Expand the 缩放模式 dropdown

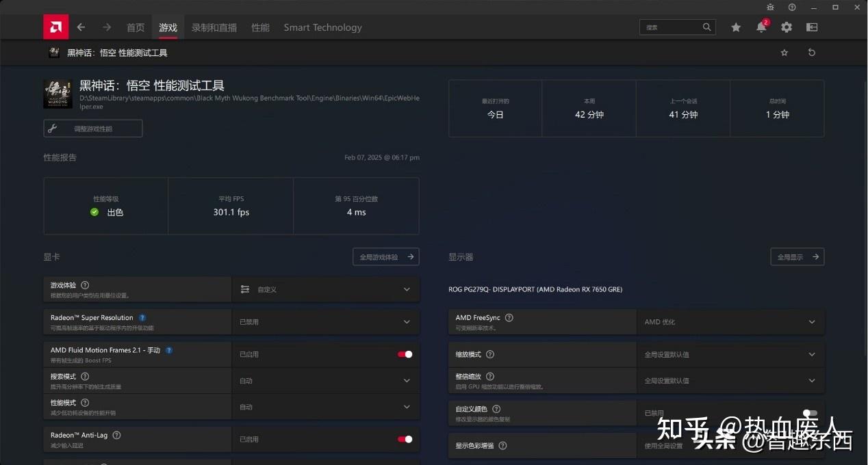pyautogui.click(x=730, y=354)
